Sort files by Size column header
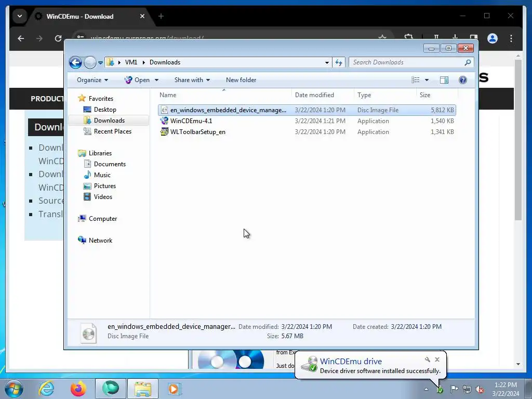 tap(437, 95)
